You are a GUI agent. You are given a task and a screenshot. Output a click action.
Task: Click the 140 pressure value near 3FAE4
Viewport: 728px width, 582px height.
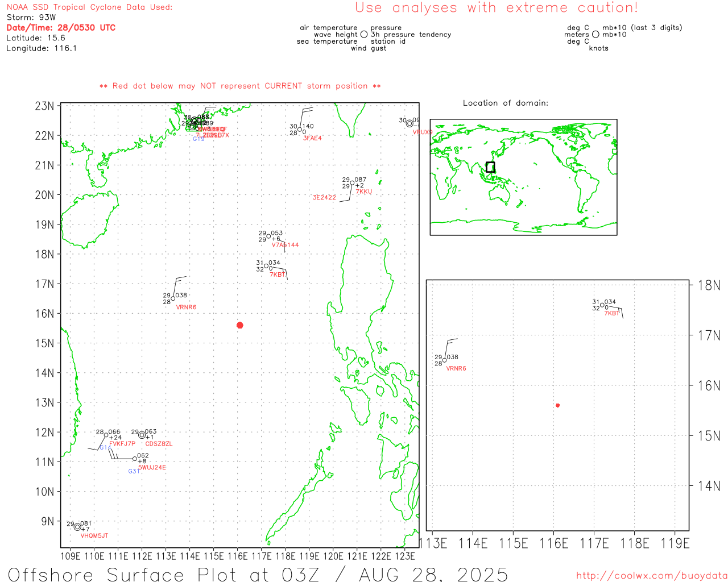pyautogui.click(x=308, y=126)
